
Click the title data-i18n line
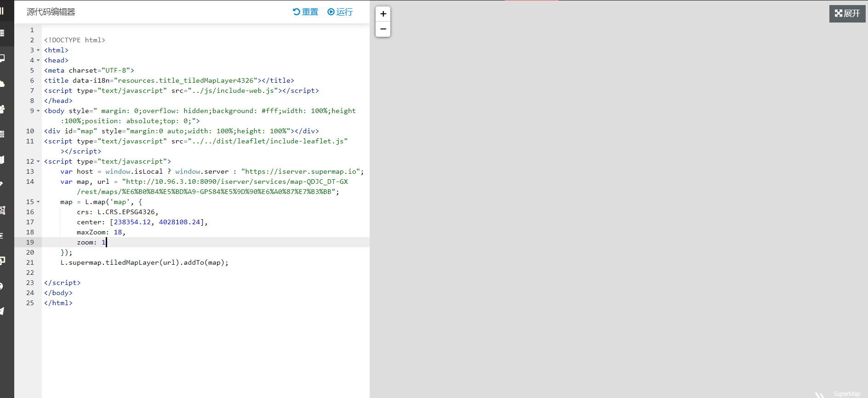[x=169, y=80]
